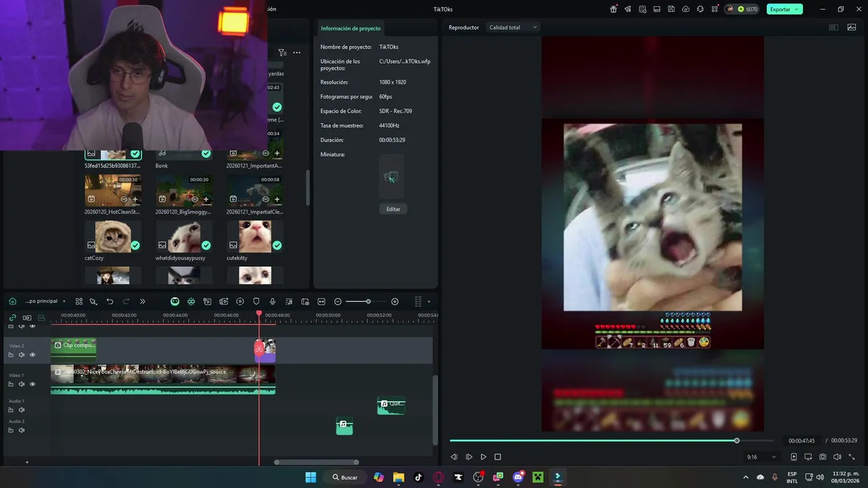Screen dimensions: 868x488
Task: Click the floppy disk save project icon
Action: [x=671, y=9]
